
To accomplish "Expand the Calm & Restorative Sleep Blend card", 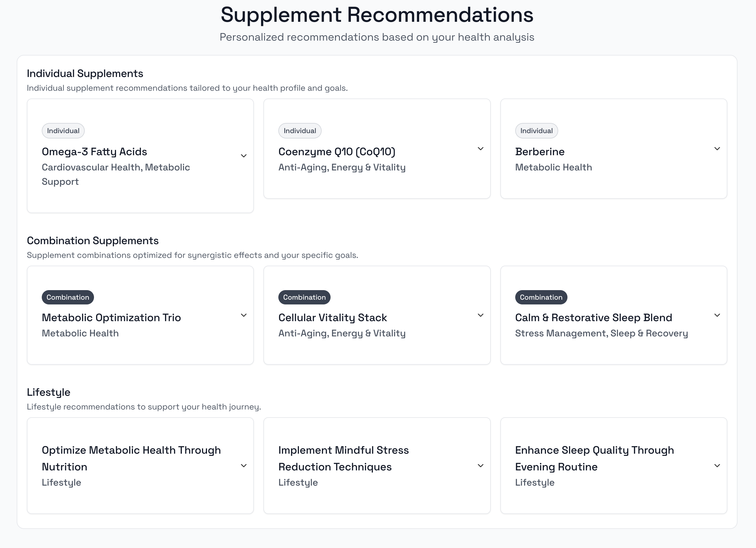I will (717, 315).
